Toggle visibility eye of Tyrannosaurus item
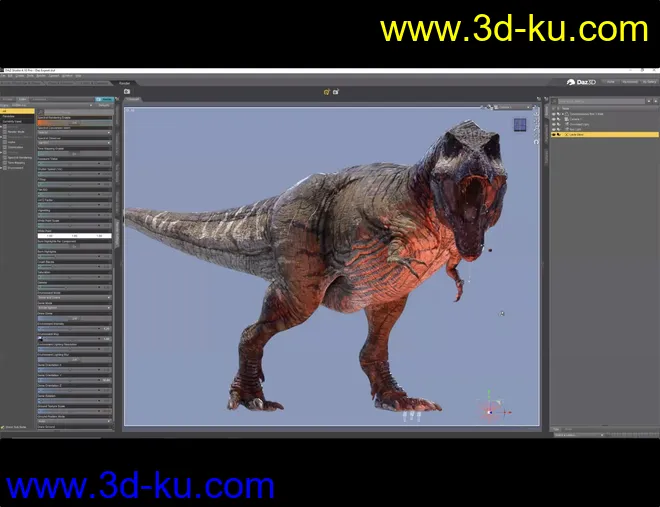 pos(552,114)
